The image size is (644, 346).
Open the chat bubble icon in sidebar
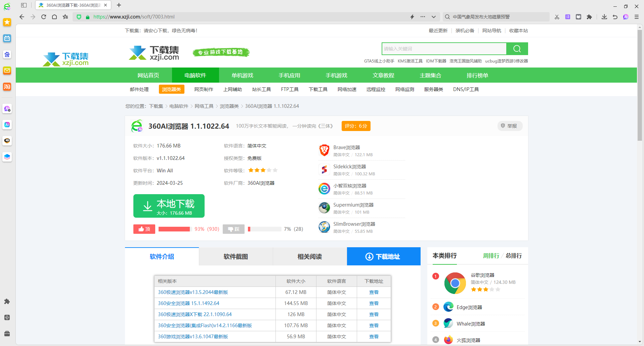[7, 141]
